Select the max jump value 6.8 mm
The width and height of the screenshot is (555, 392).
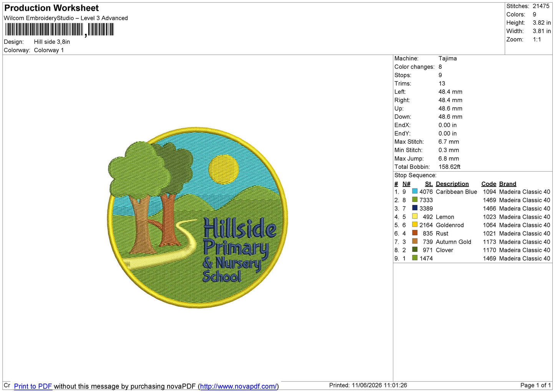click(x=449, y=159)
